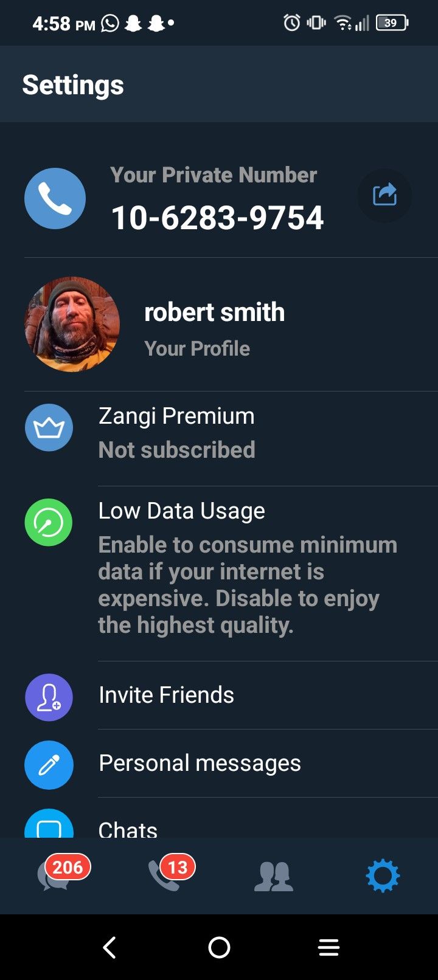438x980 pixels.
Task: Tap the share private number icon
Action: click(384, 196)
